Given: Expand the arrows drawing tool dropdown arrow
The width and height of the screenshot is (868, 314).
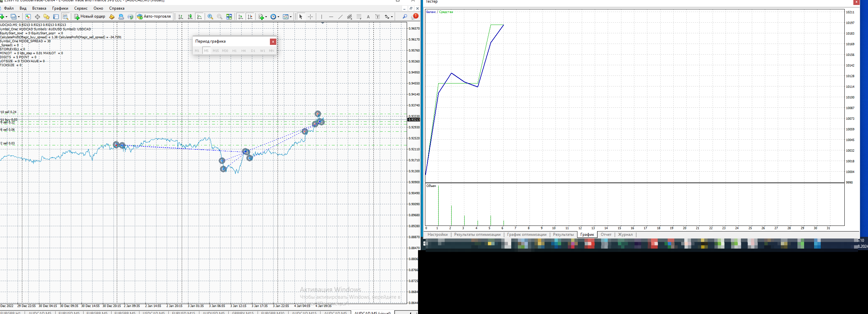Looking at the screenshot, I should 392,17.
